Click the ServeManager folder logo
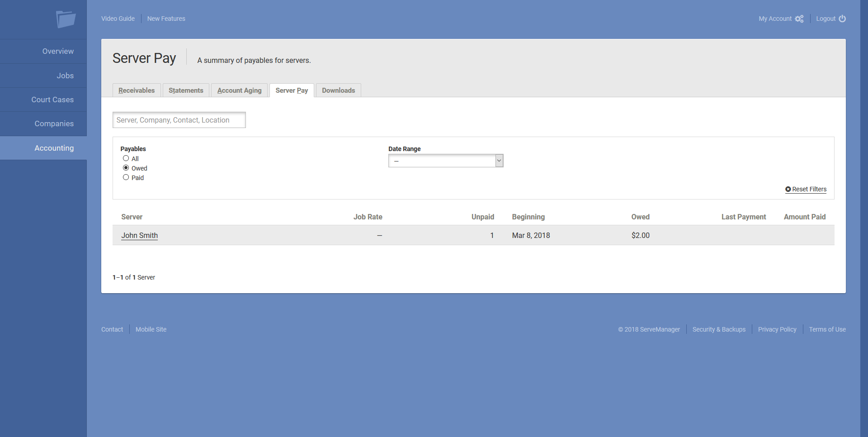Image resolution: width=868 pixels, height=437 pixels. pyautogui.click(x=66, y=19)
